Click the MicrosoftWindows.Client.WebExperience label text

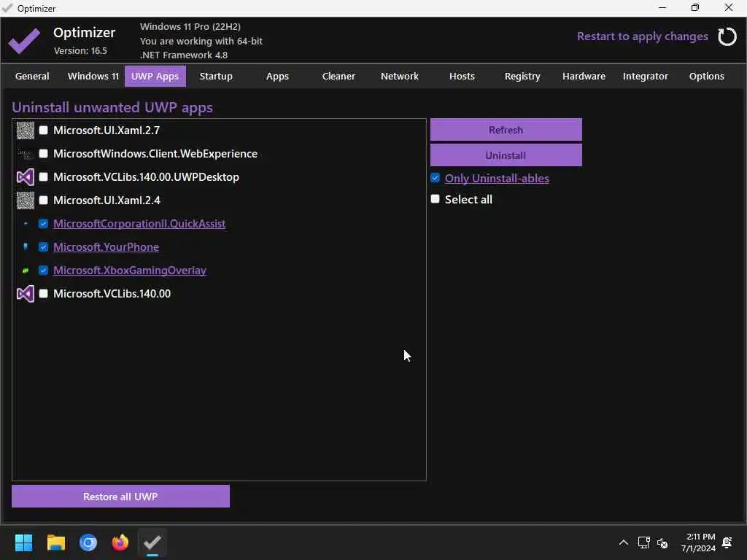[155, 153]
